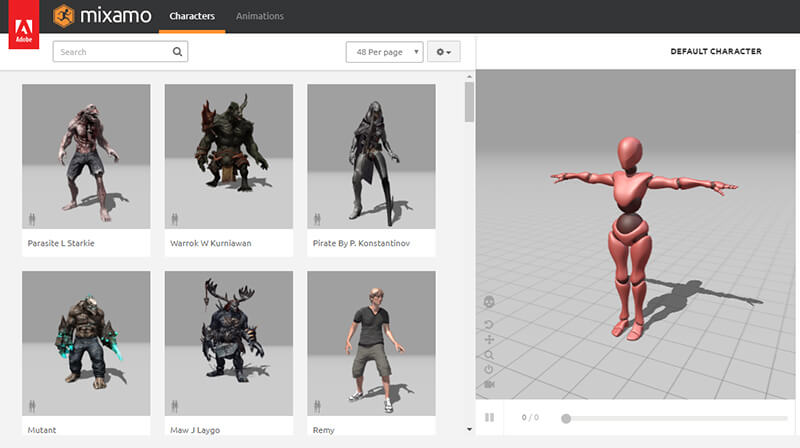Click the rig icon on Pirate card
Viewport: 800px width, 448px height.
coord(317,219)
